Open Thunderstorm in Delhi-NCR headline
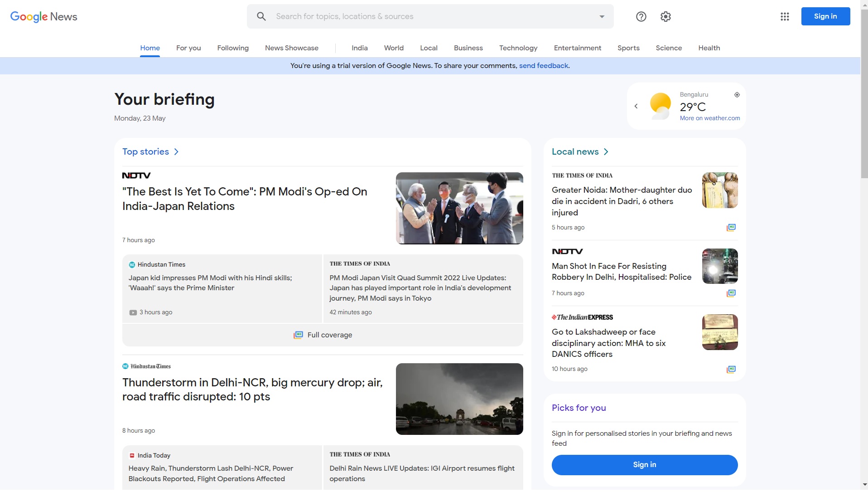868x497 pixels. (x=252, y=390)
